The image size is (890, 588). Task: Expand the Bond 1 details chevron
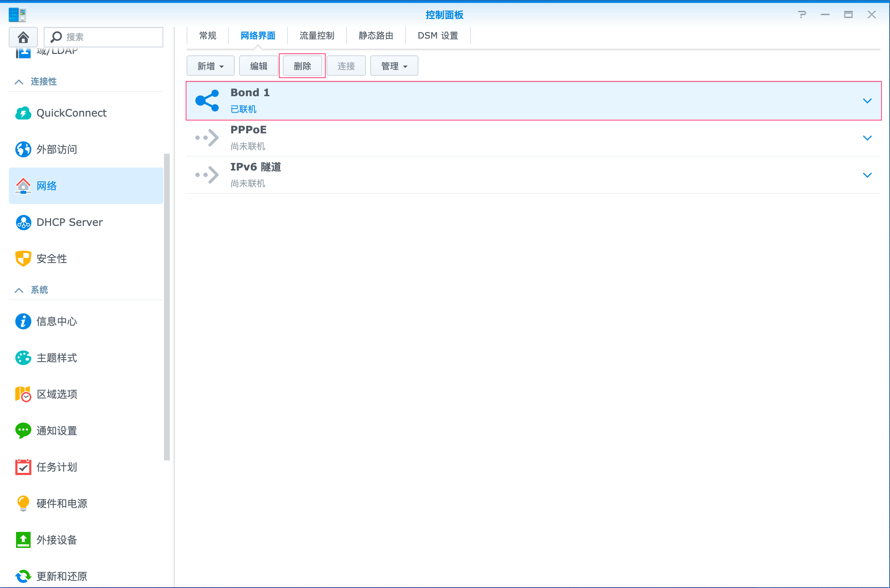pyautogui.click(x=867, y=101)
